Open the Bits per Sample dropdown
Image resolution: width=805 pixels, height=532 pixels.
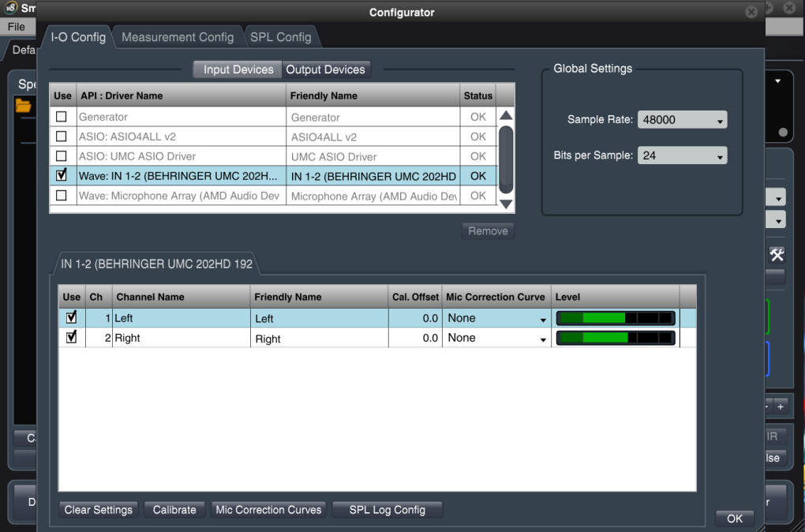pos(682,155)
